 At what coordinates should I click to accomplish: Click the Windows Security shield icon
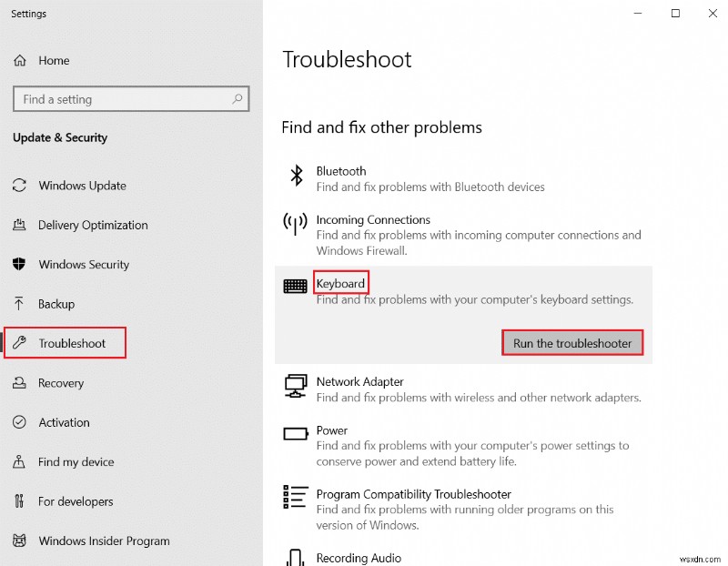(19, 264)
